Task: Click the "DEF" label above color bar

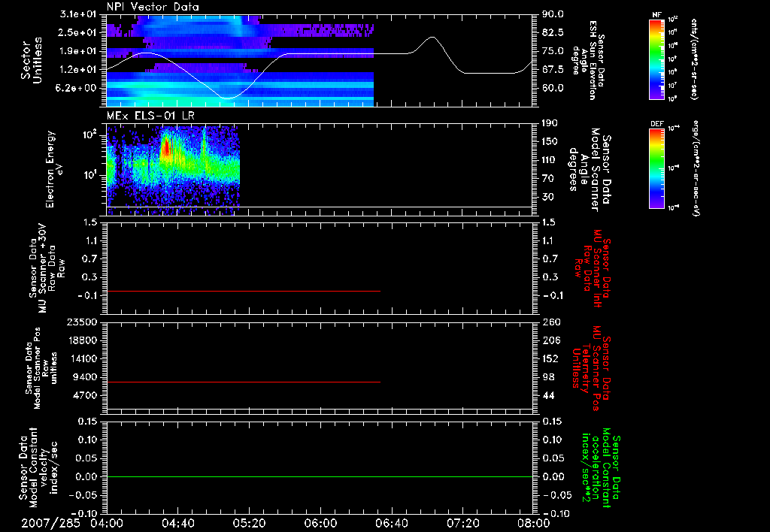Action: [x=657, y=124]
